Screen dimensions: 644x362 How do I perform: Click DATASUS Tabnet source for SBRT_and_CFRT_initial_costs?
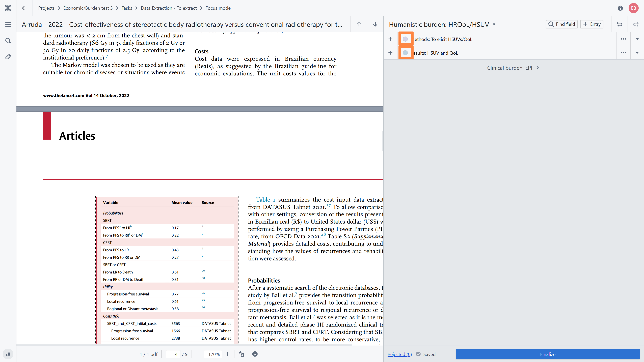(216, 323)
